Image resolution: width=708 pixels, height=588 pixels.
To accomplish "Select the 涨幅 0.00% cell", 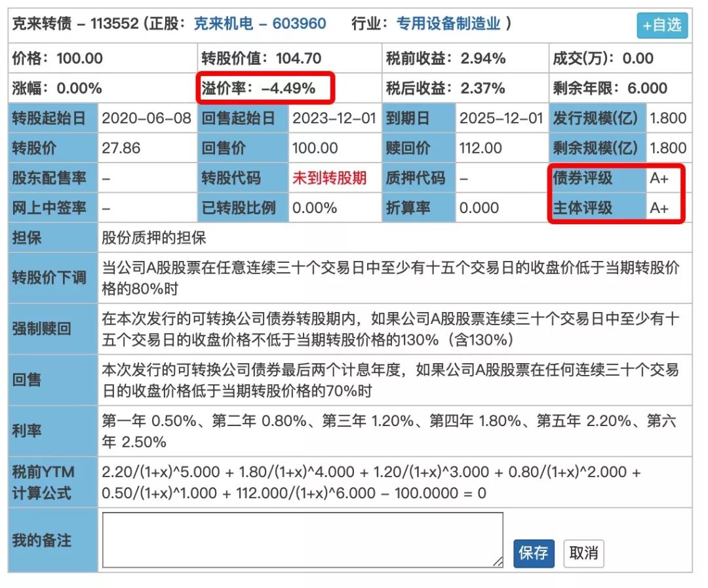I will coord(102,88).
